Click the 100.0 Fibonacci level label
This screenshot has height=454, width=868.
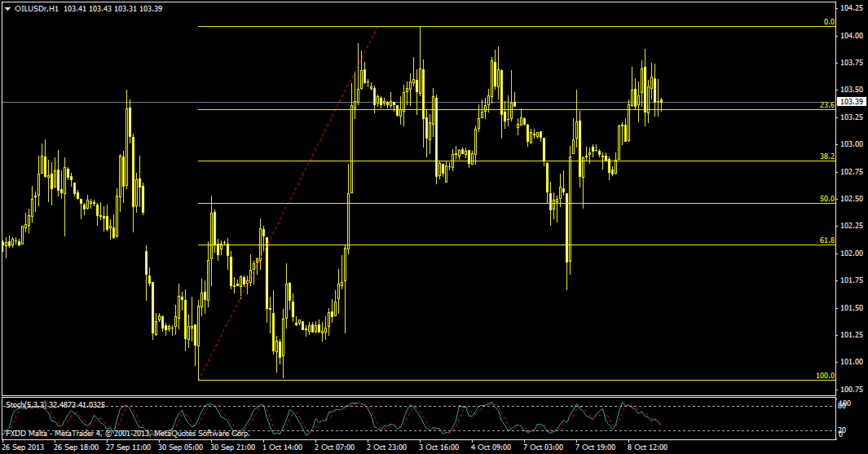point(826,376)
